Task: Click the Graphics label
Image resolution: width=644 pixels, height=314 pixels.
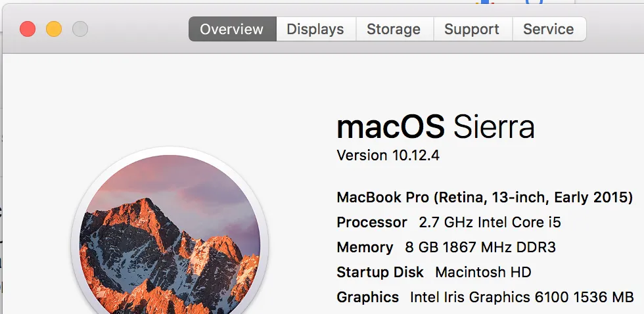Action: [x=367, y=297]
